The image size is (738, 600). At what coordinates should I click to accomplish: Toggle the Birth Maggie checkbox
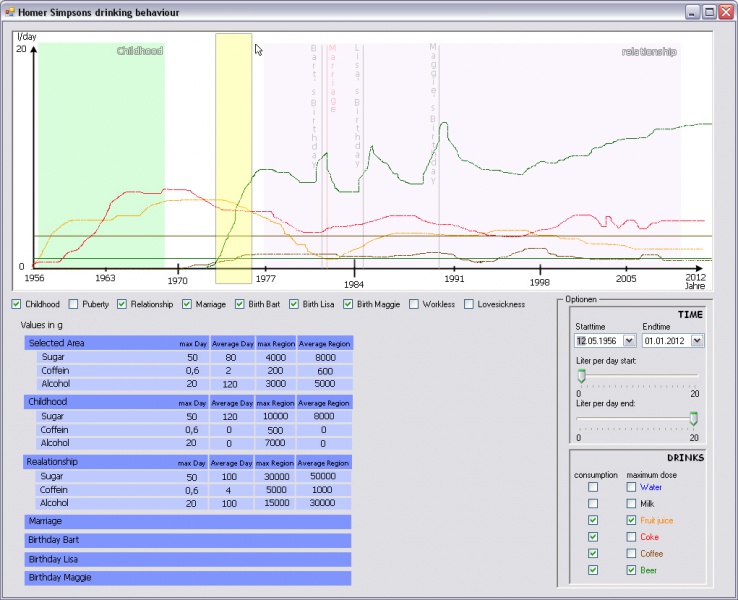tap(348, 304)
